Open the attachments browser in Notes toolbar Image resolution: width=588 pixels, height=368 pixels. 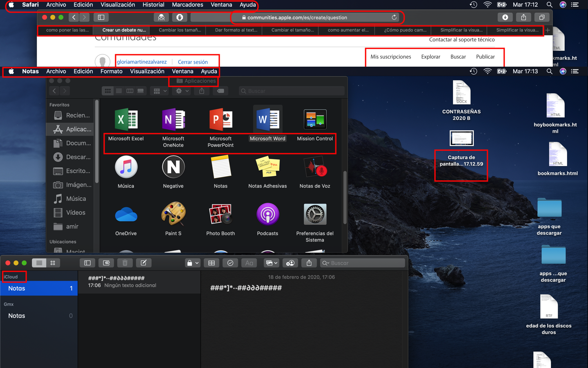tap(106, 263)
